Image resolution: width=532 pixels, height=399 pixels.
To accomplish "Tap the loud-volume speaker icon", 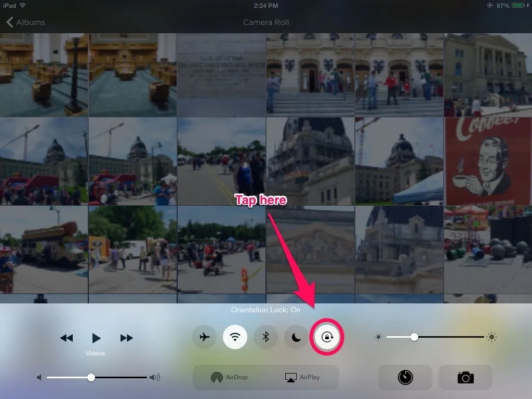I will click(x=155, y=378).
